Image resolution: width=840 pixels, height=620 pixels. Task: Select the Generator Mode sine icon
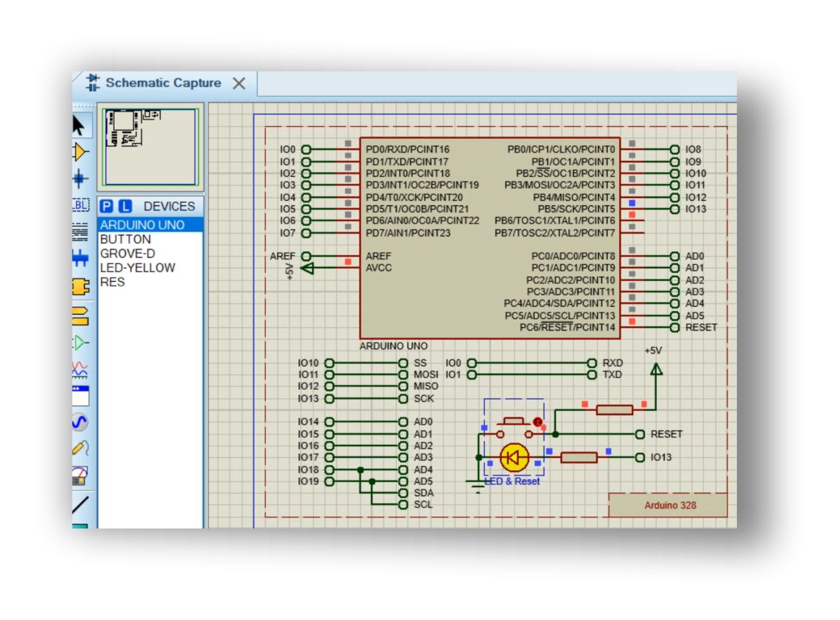[x=80, y=422]
